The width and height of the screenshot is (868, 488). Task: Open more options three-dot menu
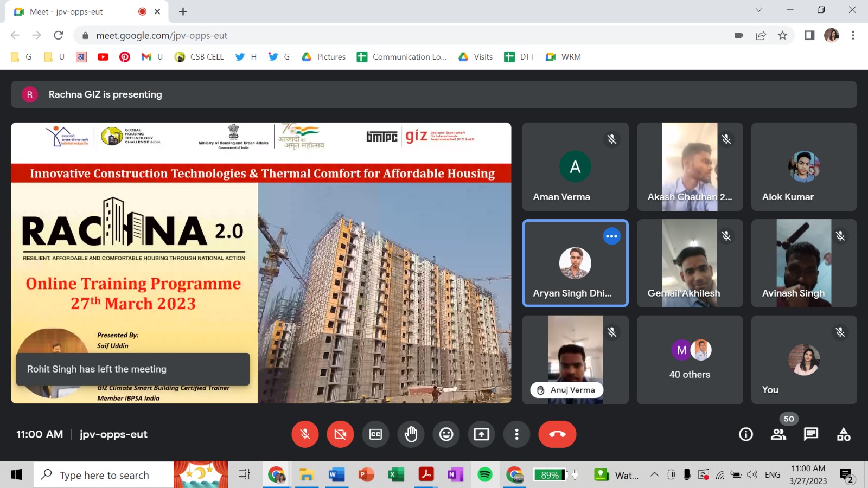tap(516, 434)
